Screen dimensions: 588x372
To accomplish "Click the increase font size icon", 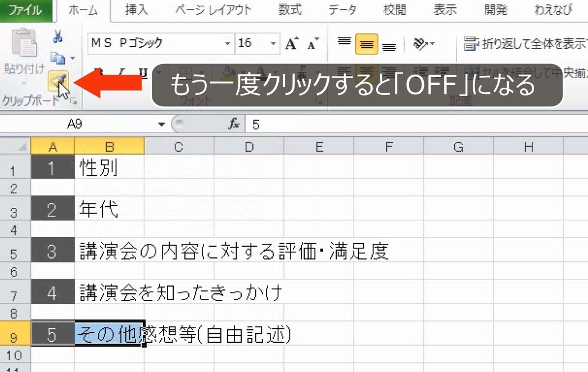I will 292,43.
